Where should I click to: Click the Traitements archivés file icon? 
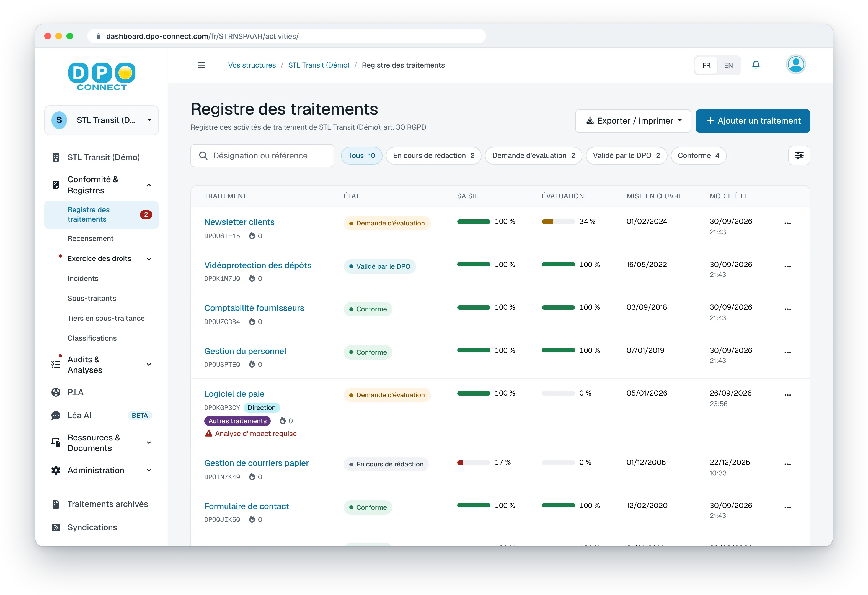pos(56,504)
